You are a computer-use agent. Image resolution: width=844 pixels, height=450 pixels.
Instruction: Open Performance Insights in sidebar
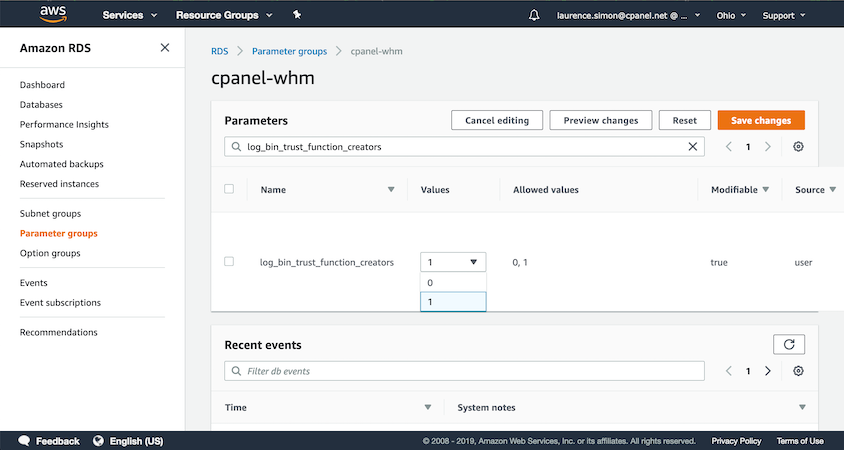tap(64, 124)
